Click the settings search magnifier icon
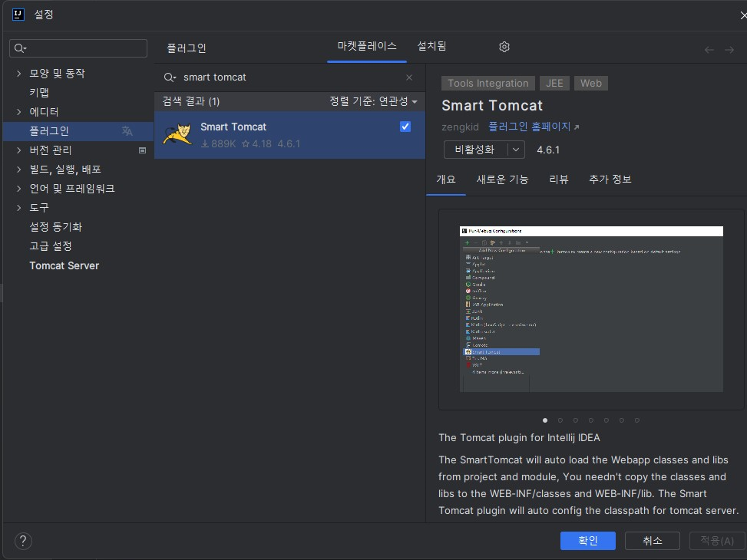 coord(20,48)
